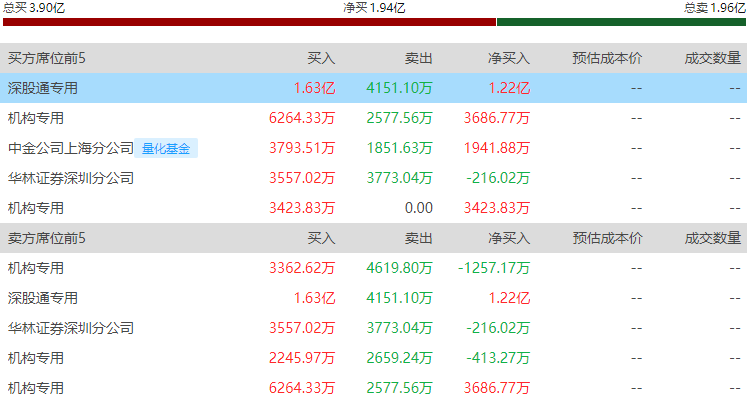This screenshot has height=399, width=747.
Task: Click the 净买 1.94亿 net buy label
Action: pyautogui.click(x=374, y=8)
